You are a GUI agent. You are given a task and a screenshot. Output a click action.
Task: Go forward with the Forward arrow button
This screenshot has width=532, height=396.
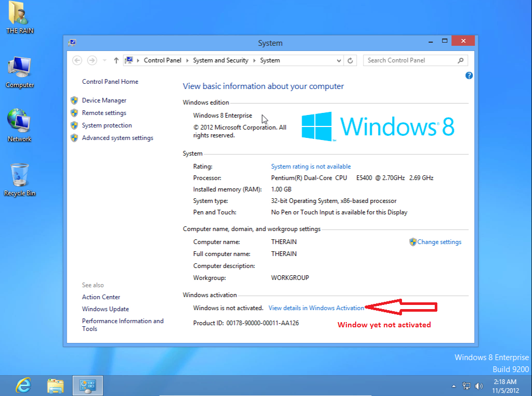point(92,60)
